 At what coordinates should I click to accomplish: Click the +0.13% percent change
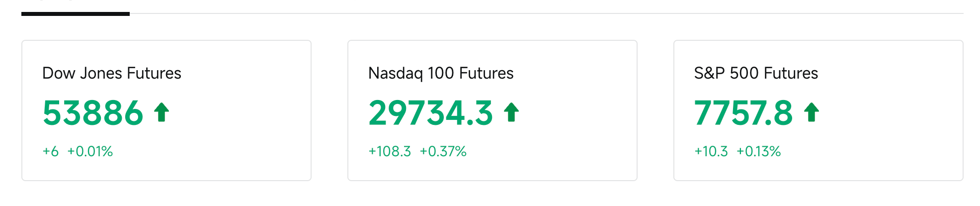759,151
